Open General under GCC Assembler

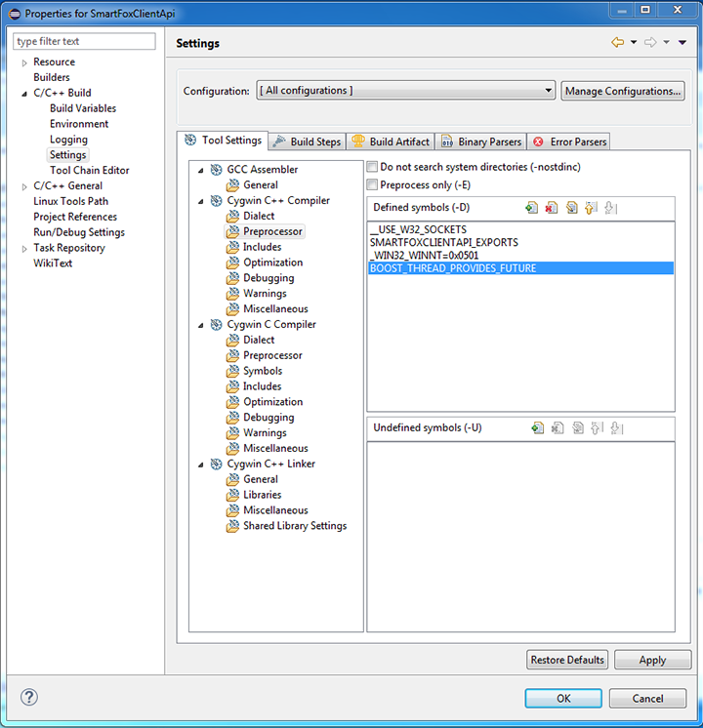pyautogui.click(x=260, y=184)
